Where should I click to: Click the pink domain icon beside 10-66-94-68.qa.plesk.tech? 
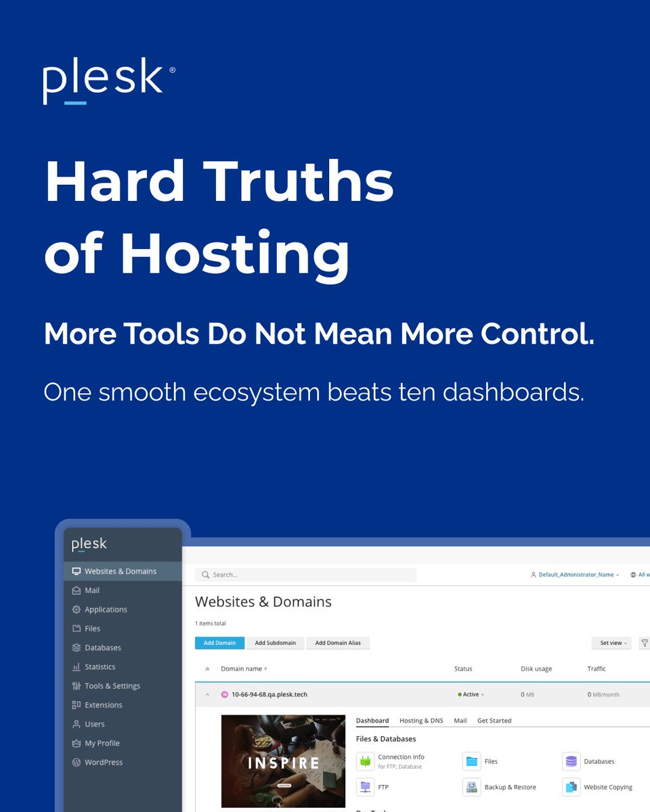tap(225, 694)
